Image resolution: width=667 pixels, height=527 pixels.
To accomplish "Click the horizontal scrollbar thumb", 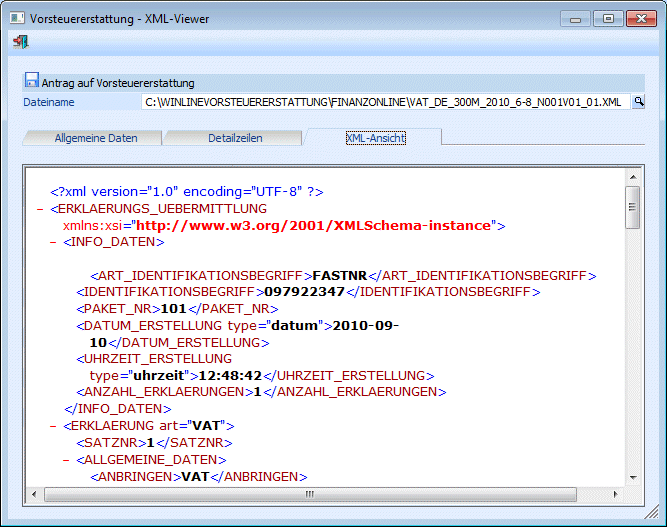I will 310,494.
